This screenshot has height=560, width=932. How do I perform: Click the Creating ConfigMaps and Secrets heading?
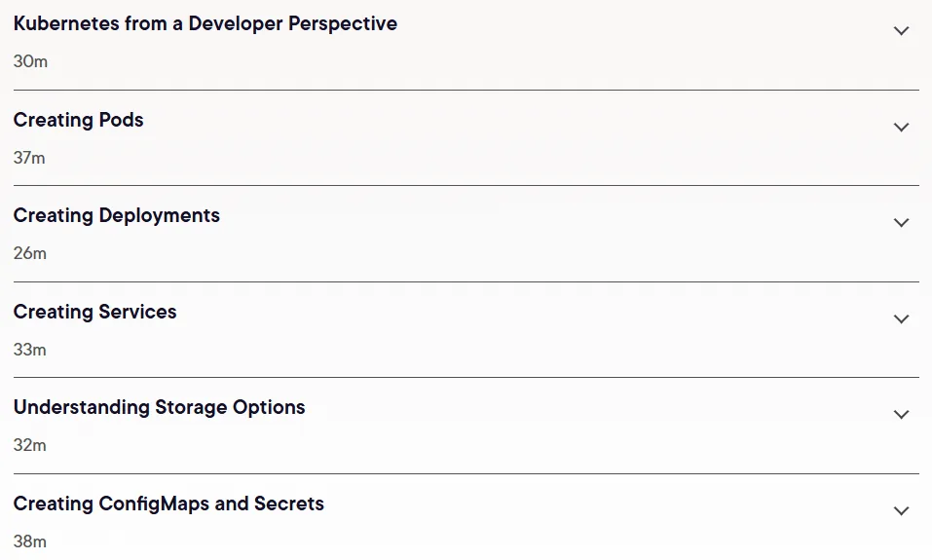pyautogui.click(x=168, y=504)
